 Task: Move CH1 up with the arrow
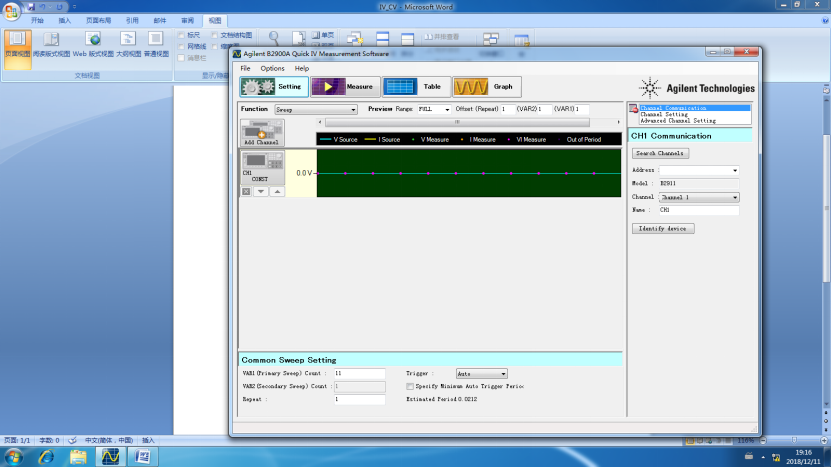(277, 191)
